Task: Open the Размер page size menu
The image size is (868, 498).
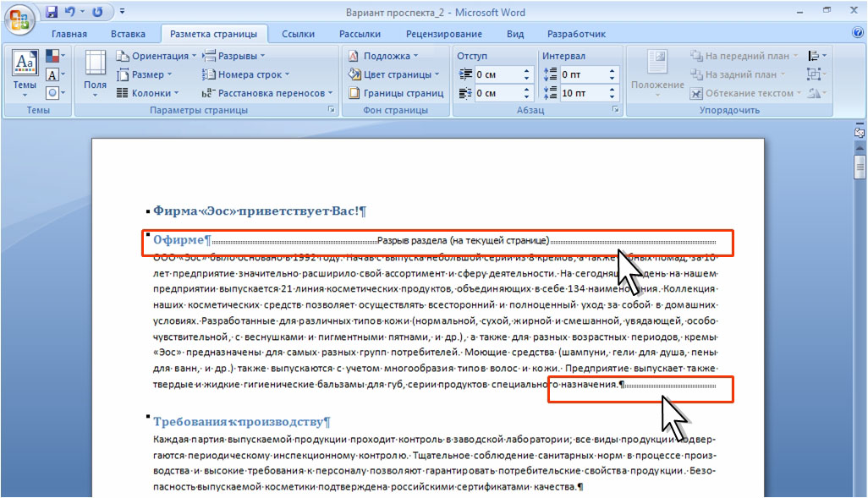Action: pyautogui.click(x=145, y=74)
